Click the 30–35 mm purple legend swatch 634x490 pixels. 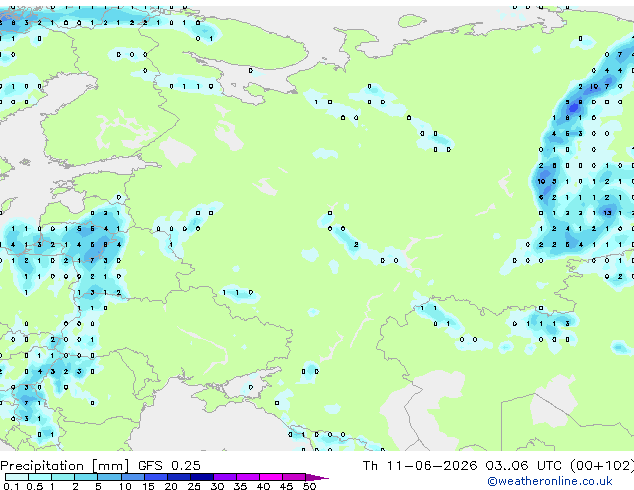coord(224,477)
